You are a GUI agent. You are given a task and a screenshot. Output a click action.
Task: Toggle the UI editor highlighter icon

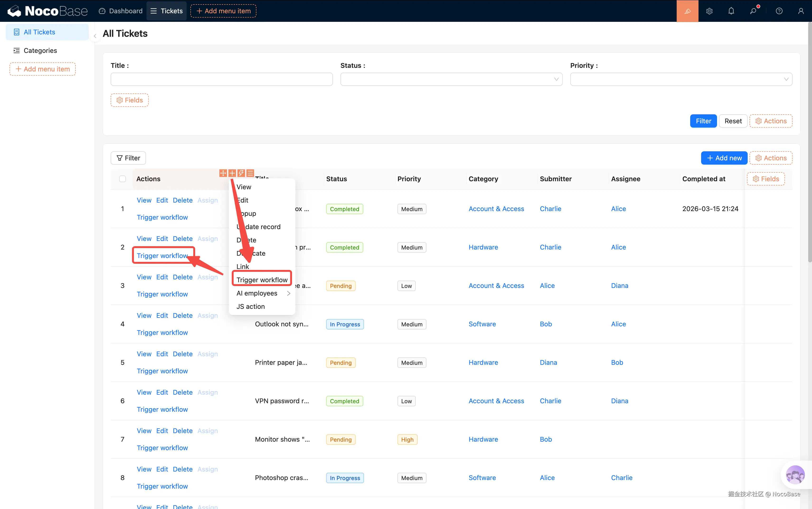687,11
